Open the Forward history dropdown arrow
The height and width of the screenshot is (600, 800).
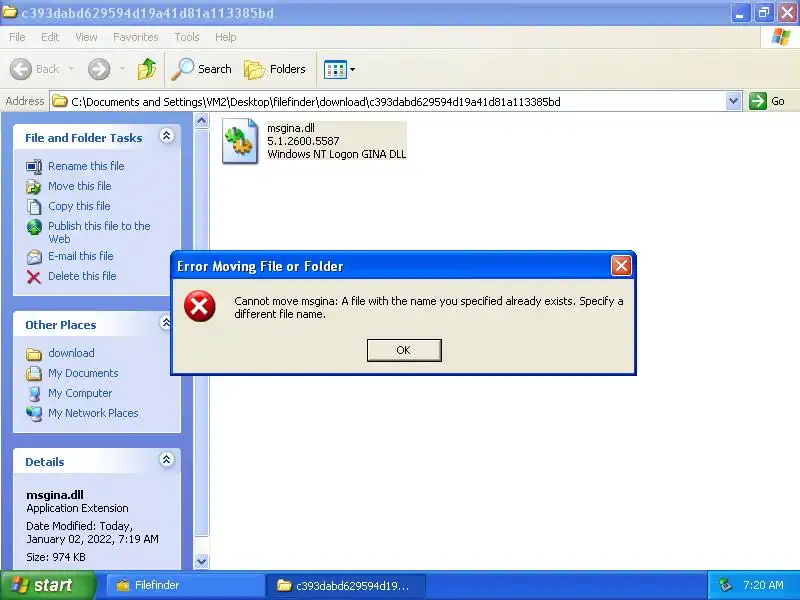tap(122, 69)
